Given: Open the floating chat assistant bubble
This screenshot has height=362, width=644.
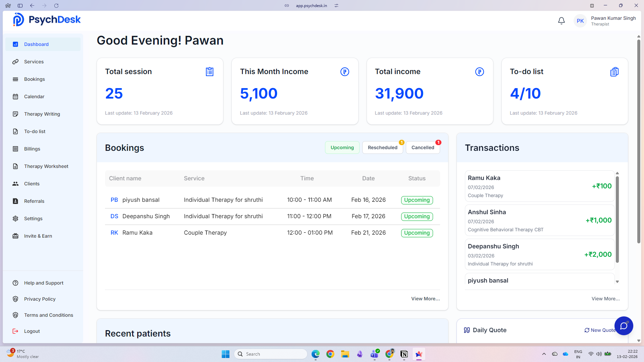Looking at the screenshot, I should [x=624, y=326].
